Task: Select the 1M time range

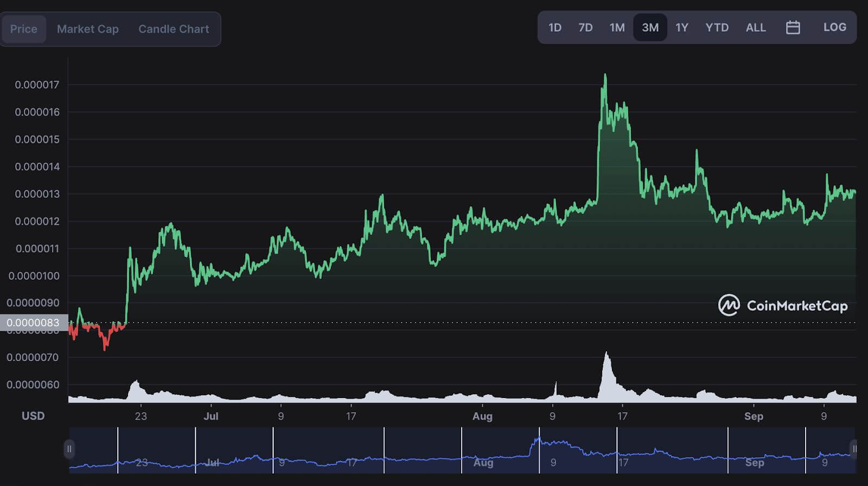Action: pos(617,27)
